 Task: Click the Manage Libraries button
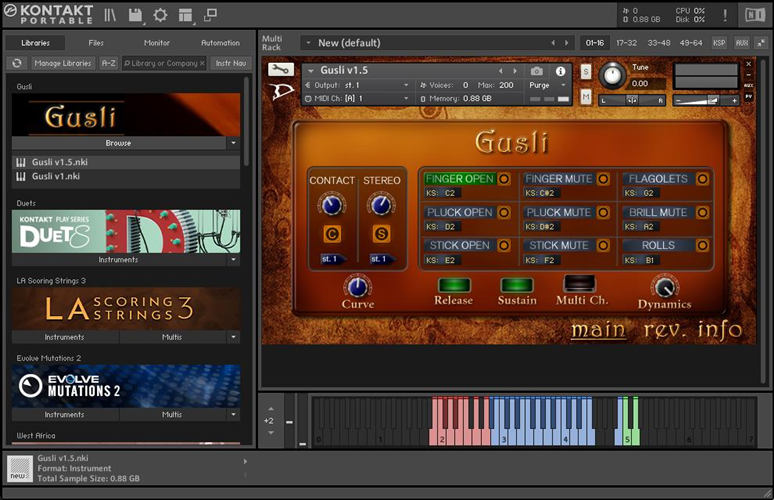(x=62, y=63)
